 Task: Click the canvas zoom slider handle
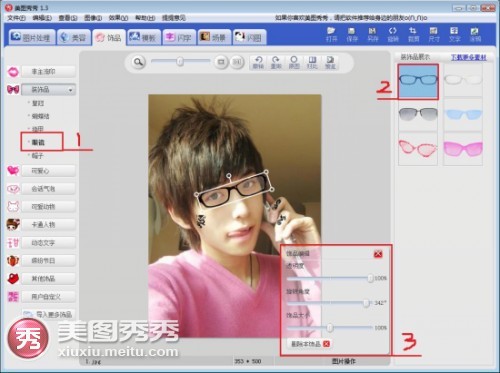(x=180, y=61)
